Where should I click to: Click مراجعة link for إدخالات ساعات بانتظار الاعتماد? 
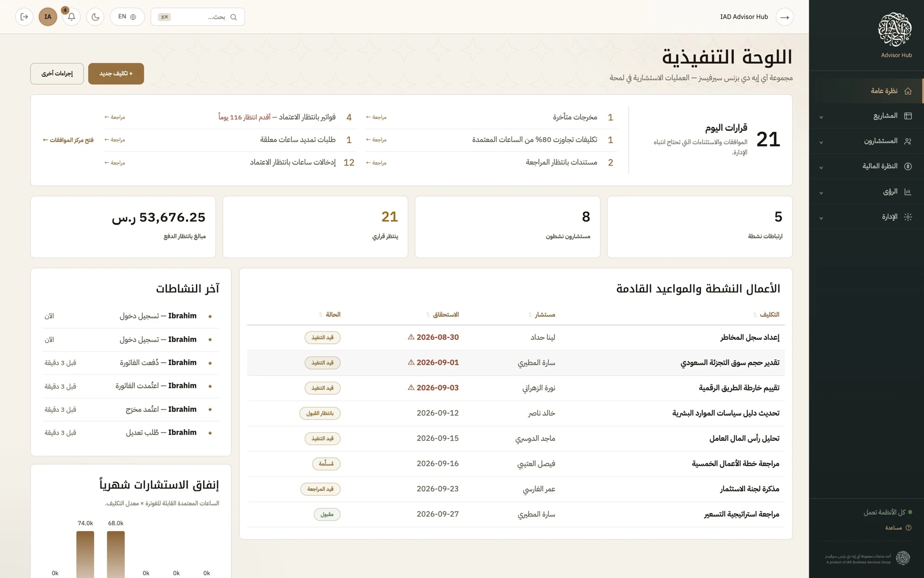114,163
